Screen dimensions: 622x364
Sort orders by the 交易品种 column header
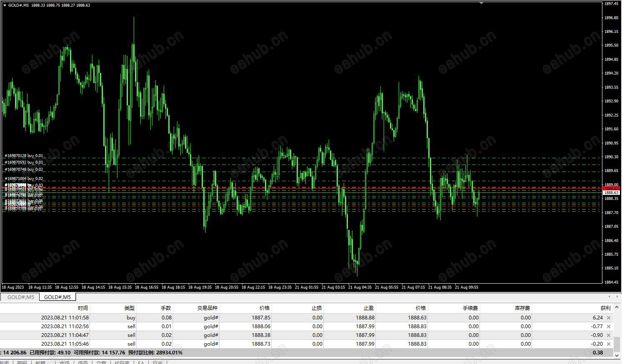point(207,308)
